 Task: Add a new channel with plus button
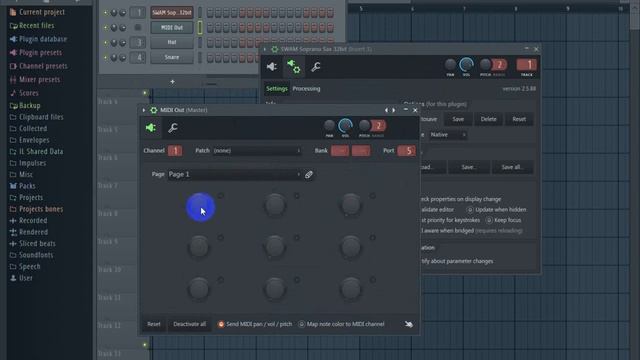pos(172,82)
